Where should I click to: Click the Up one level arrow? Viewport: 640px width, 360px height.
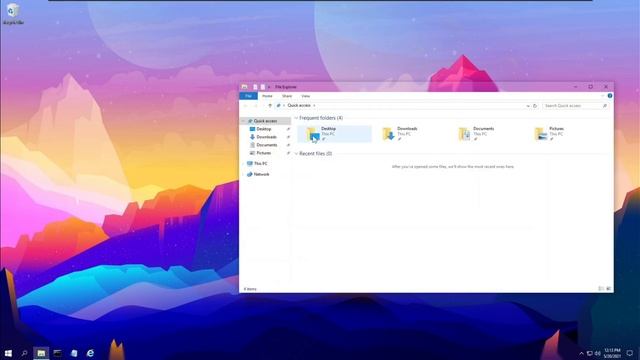pyautogui.click(x=270, y=106)
